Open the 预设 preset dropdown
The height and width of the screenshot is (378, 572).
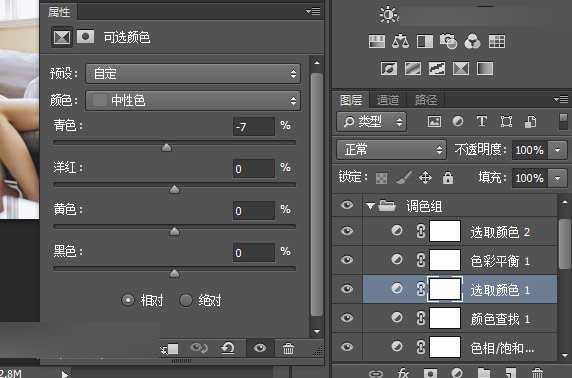[x=193, y=74]
